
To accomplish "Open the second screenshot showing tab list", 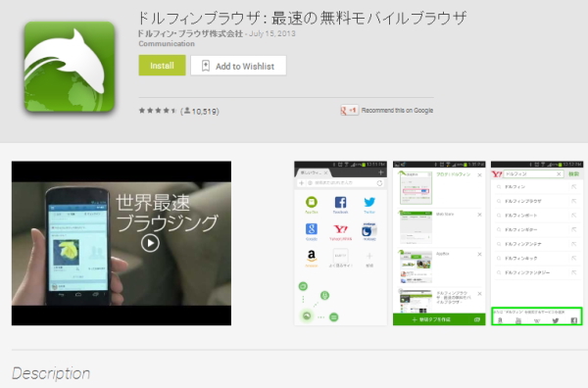I will coord(439,243).
